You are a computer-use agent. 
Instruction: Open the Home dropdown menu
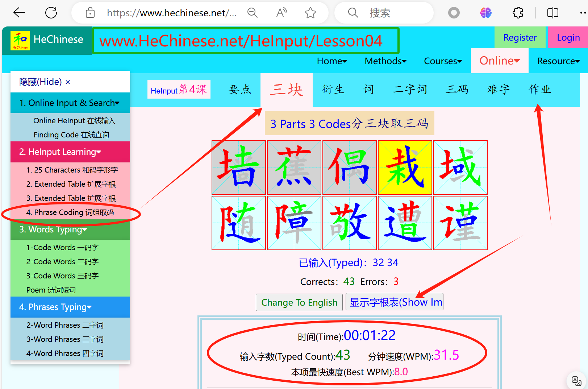pyautogui.click(x=332, y=61)
